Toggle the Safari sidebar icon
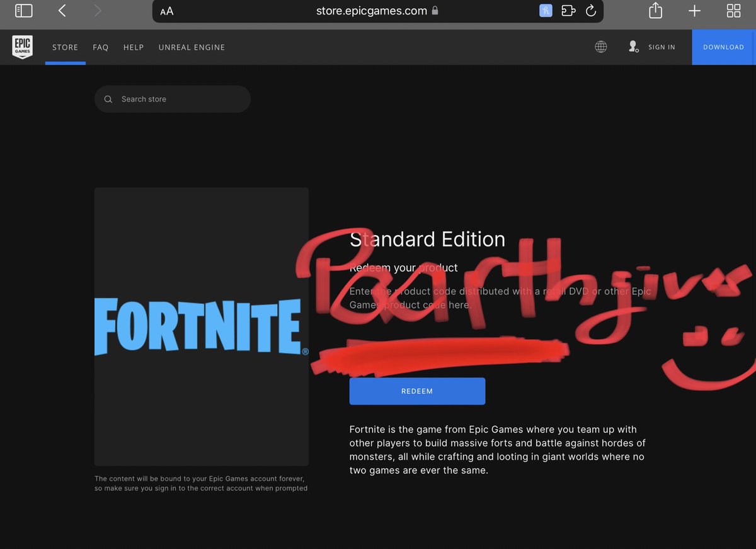The width and height of the screenshot is (756, 549). [x=23, y=11]
